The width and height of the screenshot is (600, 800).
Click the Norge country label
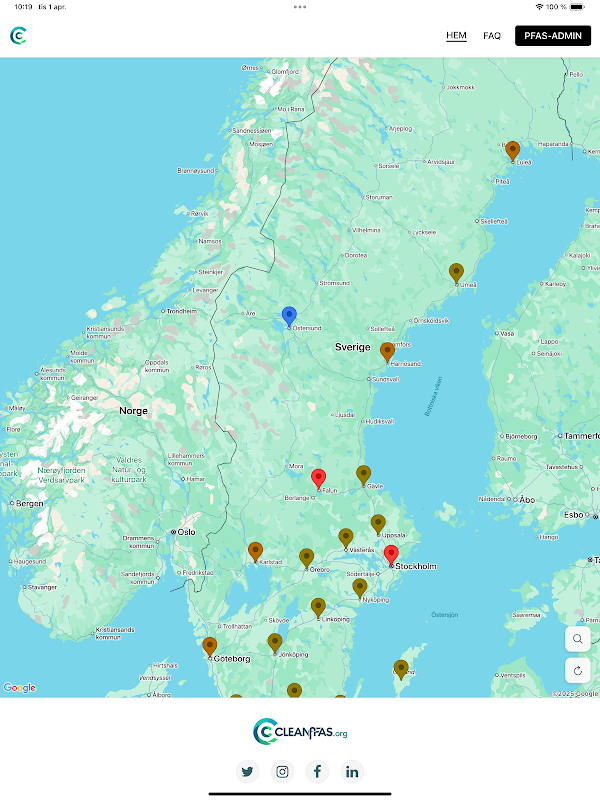pos(134,411)
